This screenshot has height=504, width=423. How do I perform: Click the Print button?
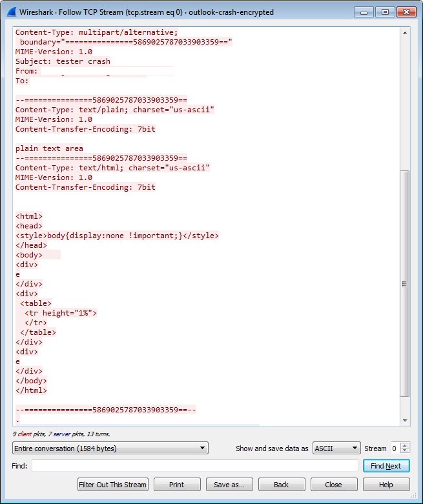(x=177, y=485)
